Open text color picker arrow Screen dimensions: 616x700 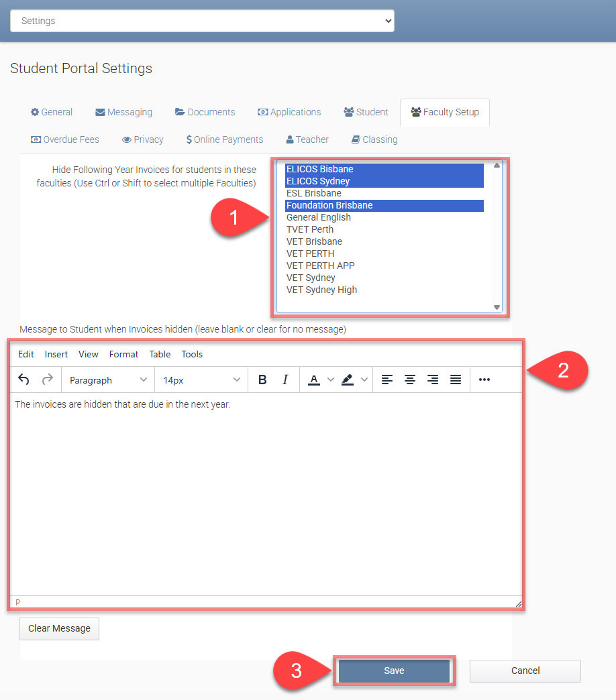pyautogui.click(x=330, y=380)
